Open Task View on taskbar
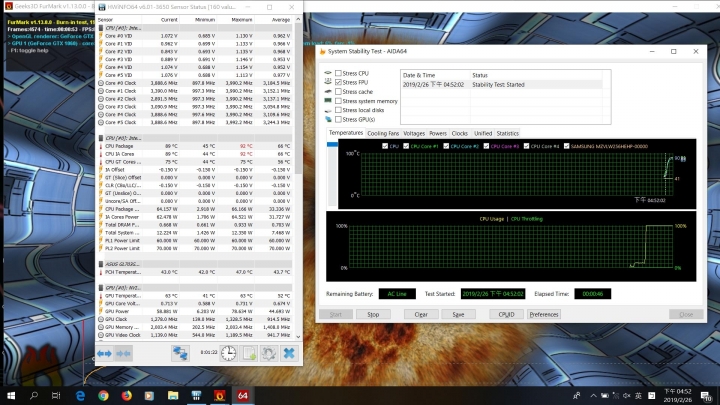Screen dimensions: 720x405 (x=56, y=395)
